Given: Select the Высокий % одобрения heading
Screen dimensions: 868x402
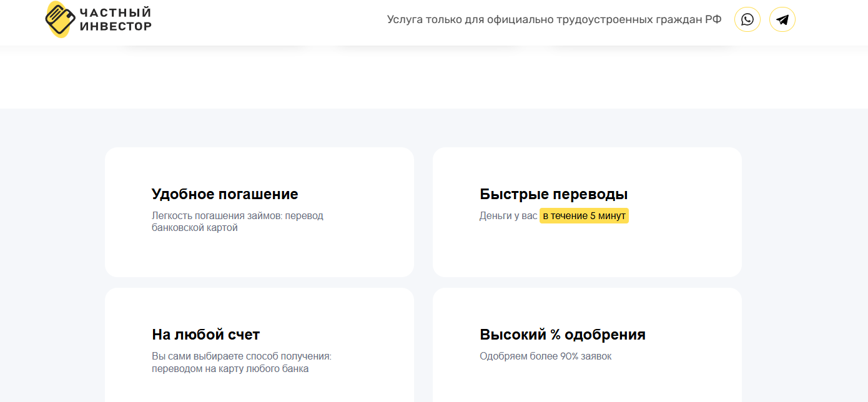Looking at the screenshot, I should point(562,335).
